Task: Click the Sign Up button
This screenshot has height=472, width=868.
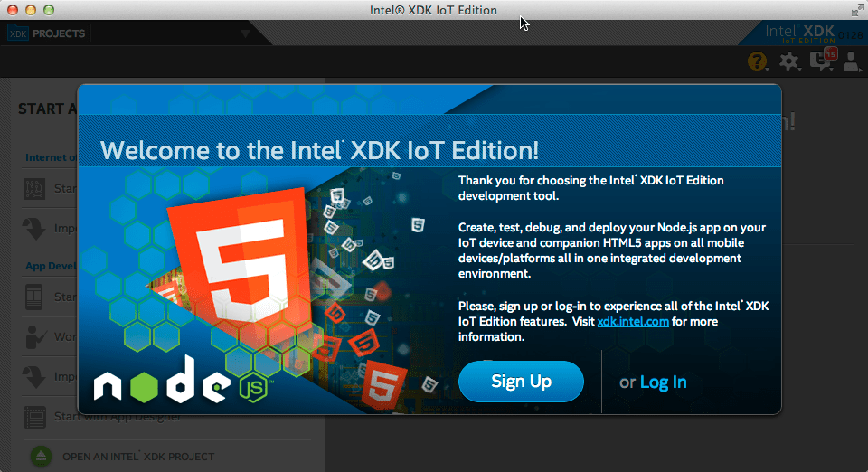Action: pos(521,382)
